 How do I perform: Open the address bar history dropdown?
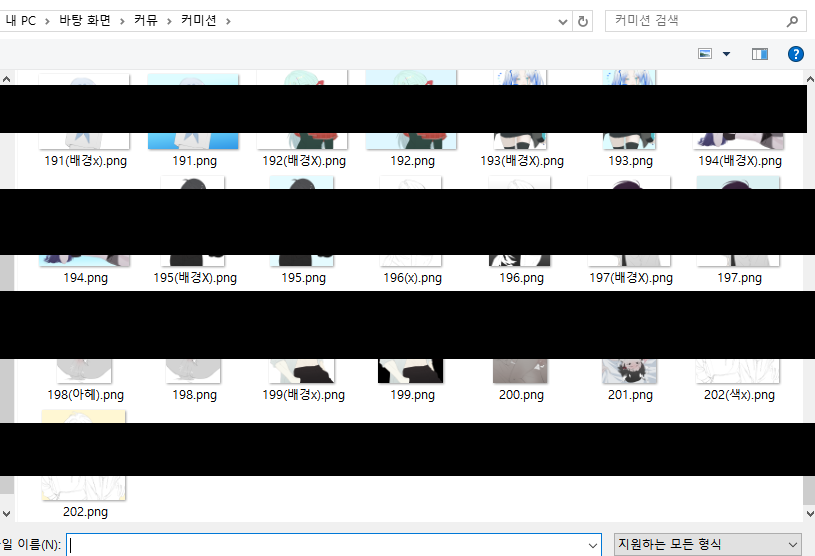(x=562, y=21)
